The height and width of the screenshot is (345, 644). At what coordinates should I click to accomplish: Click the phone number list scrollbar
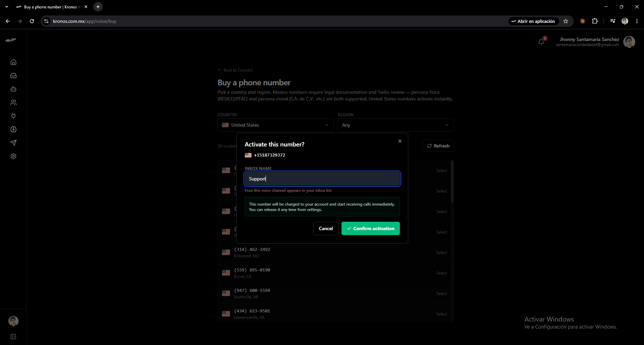click(452, 182)
